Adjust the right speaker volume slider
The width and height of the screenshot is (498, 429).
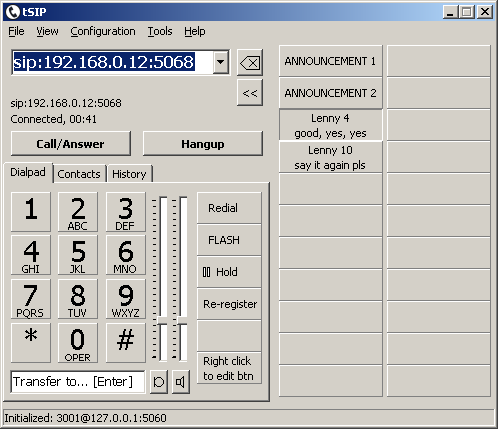[183, 320]
